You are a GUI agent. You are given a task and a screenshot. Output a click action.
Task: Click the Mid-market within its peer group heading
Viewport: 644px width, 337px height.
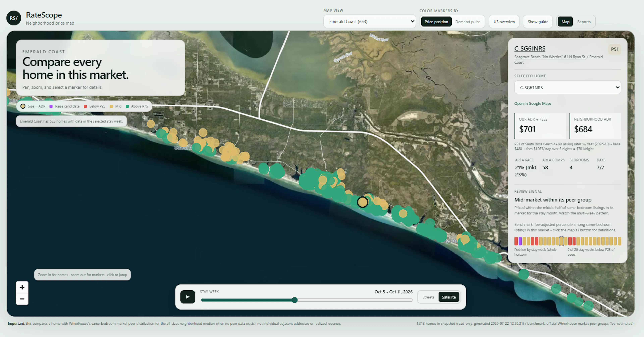pos(553,200)
